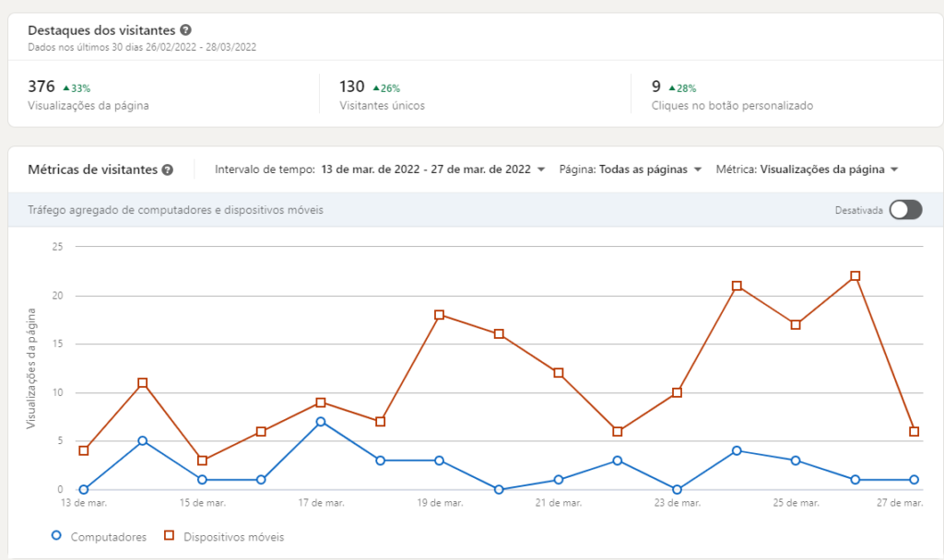Click the Desativada label text
Screen dimensions: 944x560
coord(858,211)
